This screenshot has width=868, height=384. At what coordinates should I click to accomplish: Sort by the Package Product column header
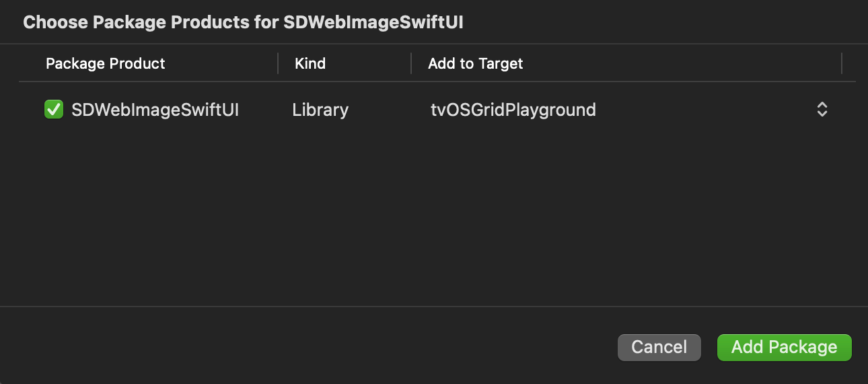coord(106,63)
